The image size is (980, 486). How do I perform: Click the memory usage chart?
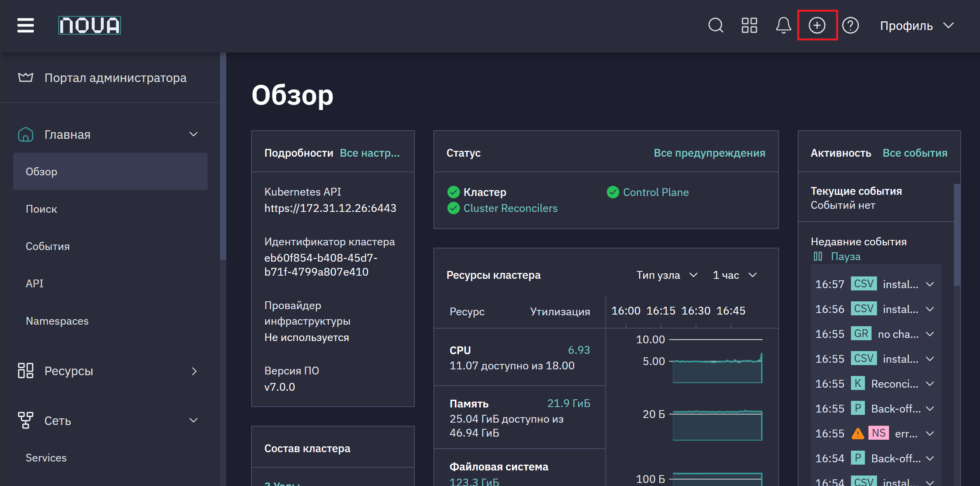(717, 425)
